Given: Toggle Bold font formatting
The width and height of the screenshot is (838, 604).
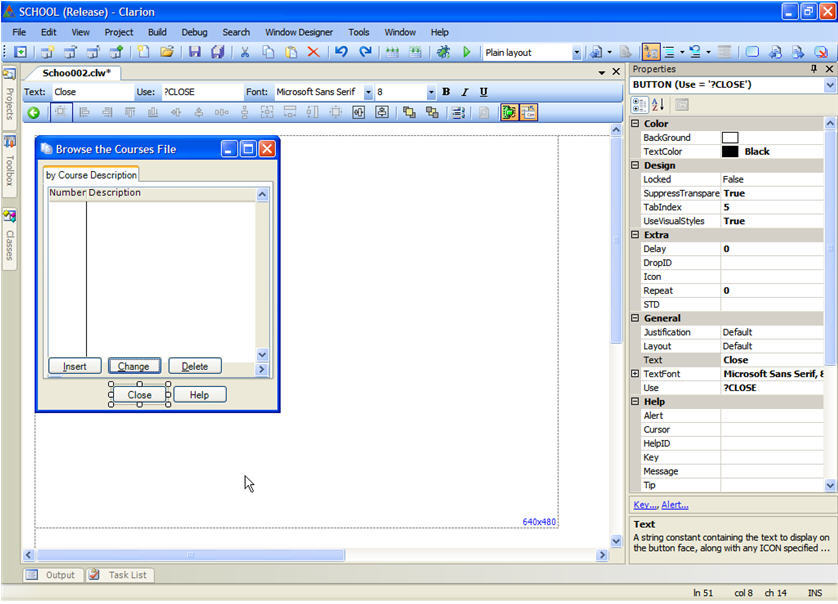Looking at the screenshot, I should click(x=446, y=92).
